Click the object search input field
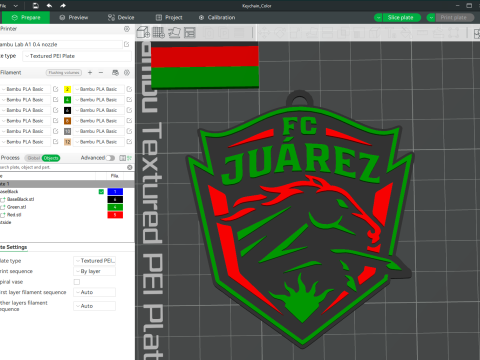This screenshot has height=360, width=480. 63,167
